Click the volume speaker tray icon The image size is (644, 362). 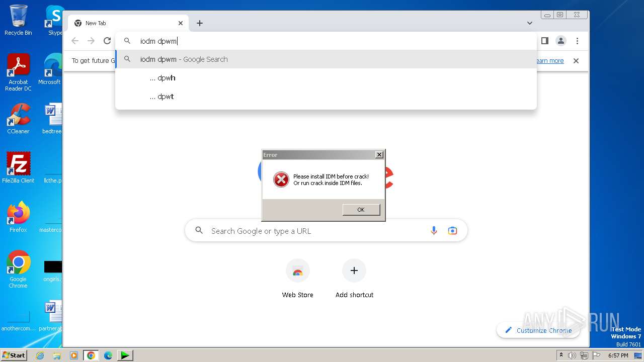tap(572, 355)
